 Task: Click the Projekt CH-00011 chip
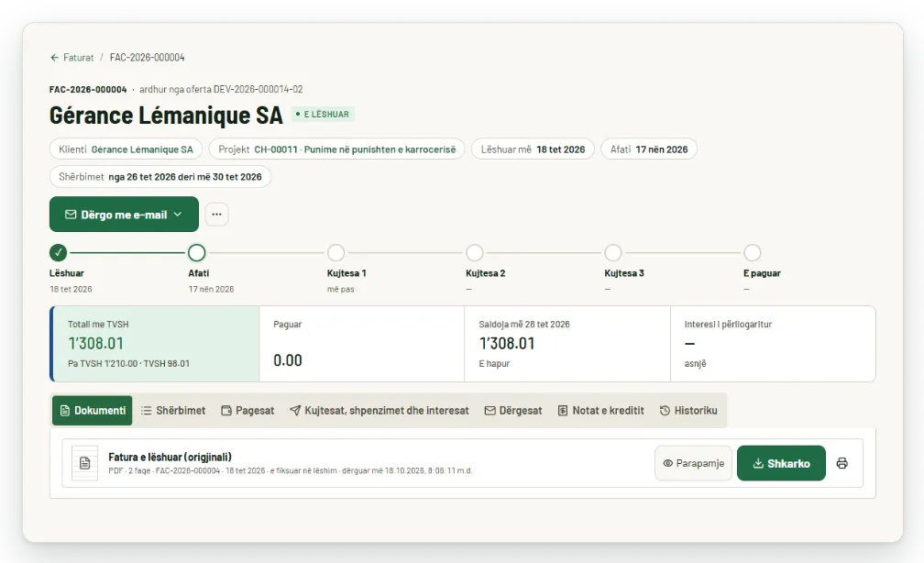pos(336,149)
